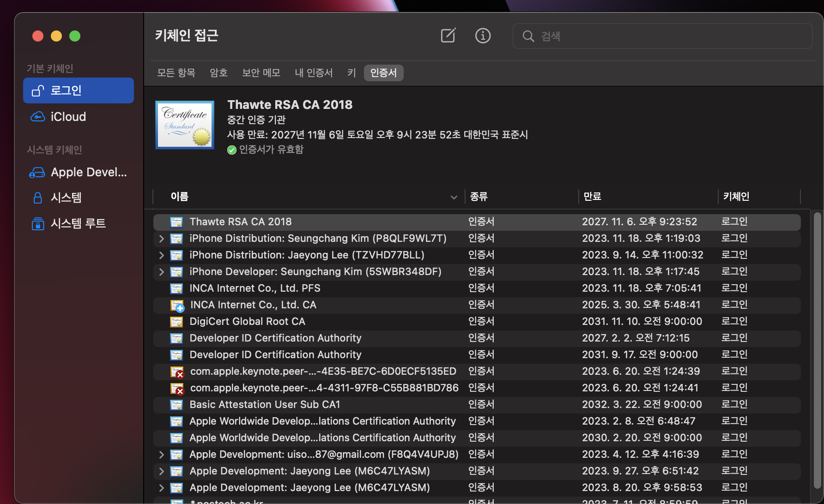Sort by the 종류 column header
Image resolution: width=824 pixels, height=504 pixels.
[x=479, y=197]
